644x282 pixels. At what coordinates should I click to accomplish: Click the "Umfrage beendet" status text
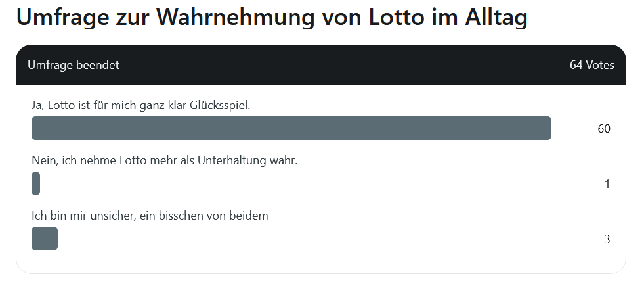click(x=74, y=65)
